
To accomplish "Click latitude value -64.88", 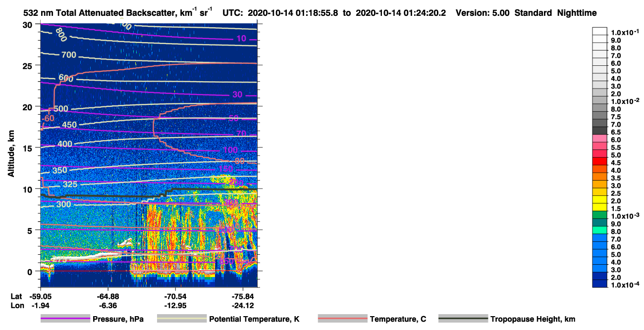I will coord(108,296).
